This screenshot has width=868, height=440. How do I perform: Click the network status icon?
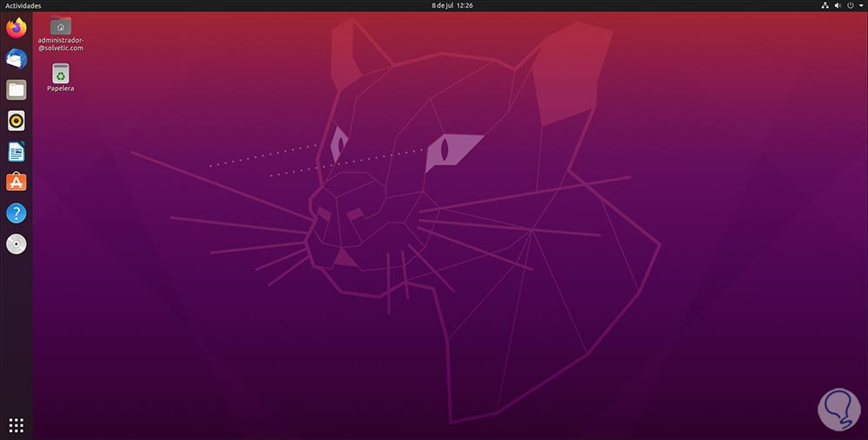[x=825, y=5]
